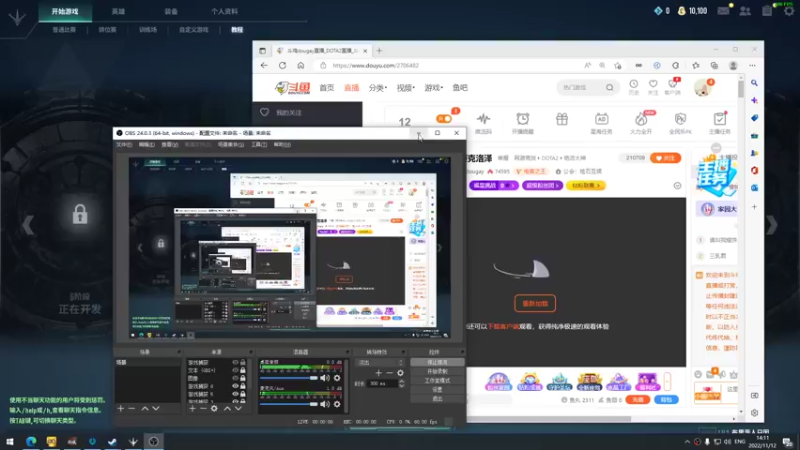This screenshot has width=800, height=450.
Task: Open the 工具(T) menu in OBS
Action: [259, 145]
